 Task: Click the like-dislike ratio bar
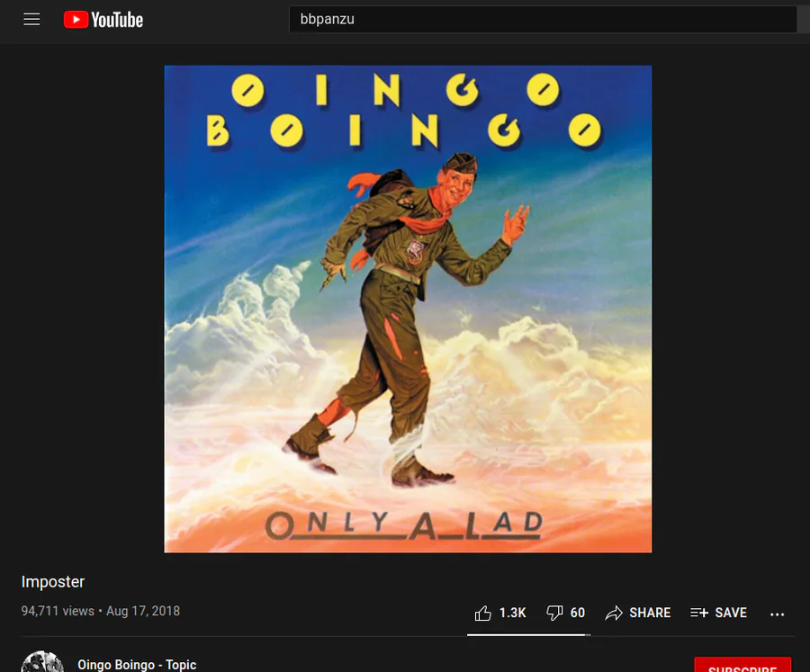(x=529, y=635)
